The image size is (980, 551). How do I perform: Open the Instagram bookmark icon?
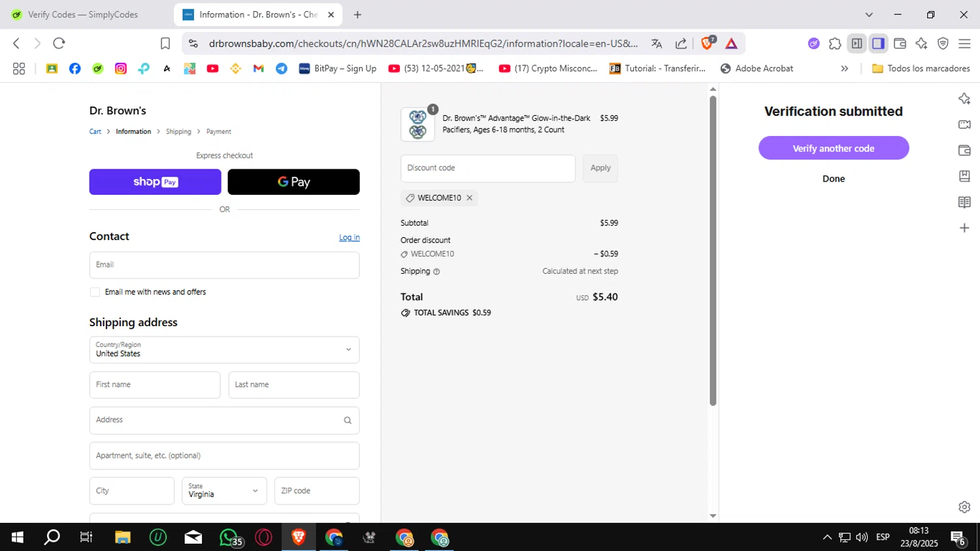121,68
